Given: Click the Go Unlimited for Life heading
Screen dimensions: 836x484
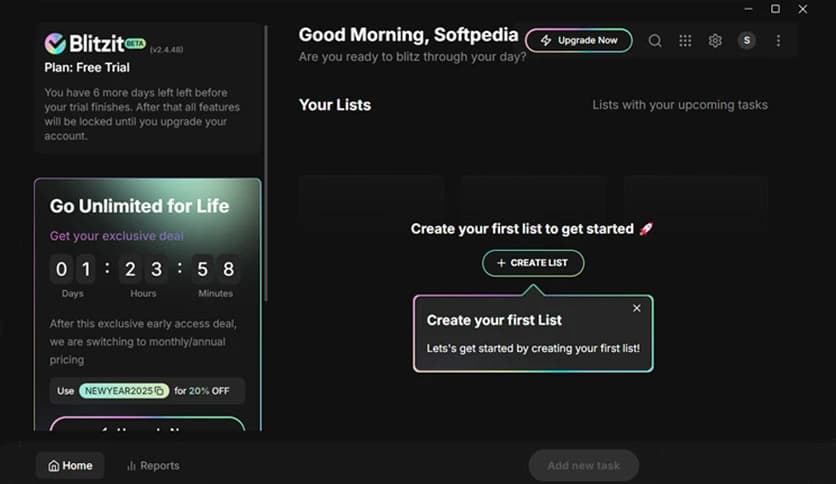Looking at the screenshot, I should tap(139, 206).
